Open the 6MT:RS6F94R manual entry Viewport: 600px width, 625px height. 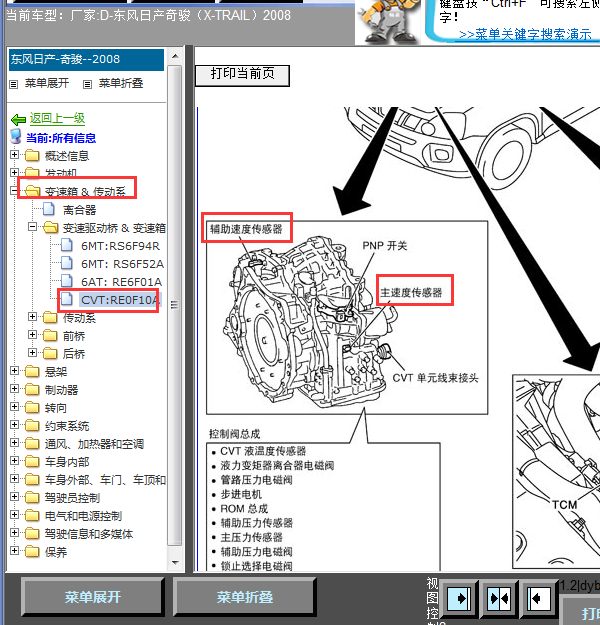[x=120, y=246]
